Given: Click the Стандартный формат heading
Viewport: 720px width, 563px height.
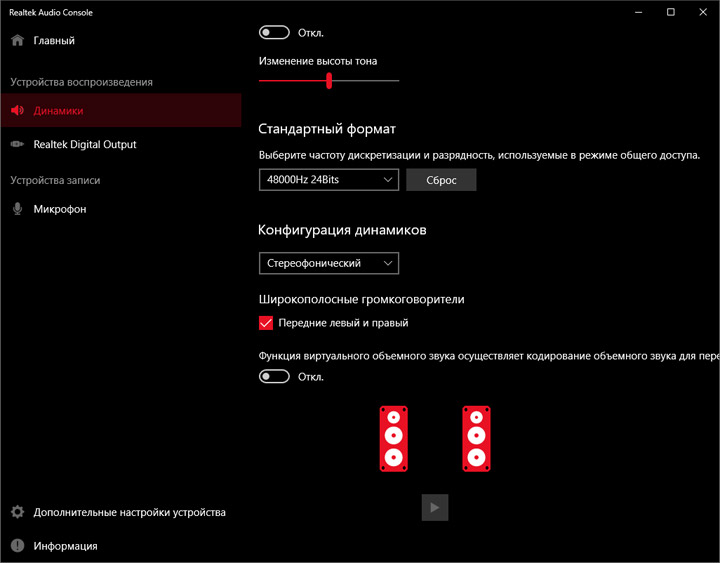Looking at the screenshot, I should 327,129.
